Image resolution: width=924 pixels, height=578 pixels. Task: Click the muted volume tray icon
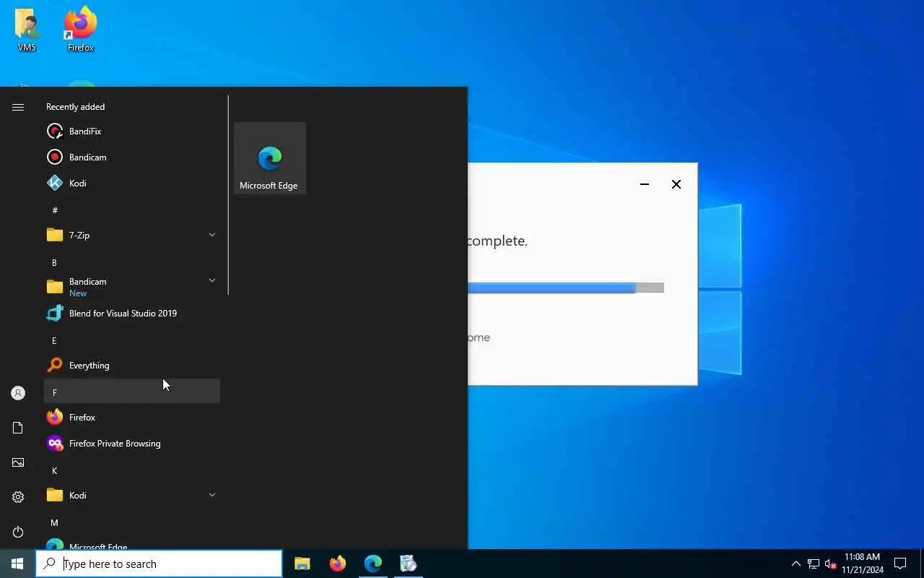(830, 564)
